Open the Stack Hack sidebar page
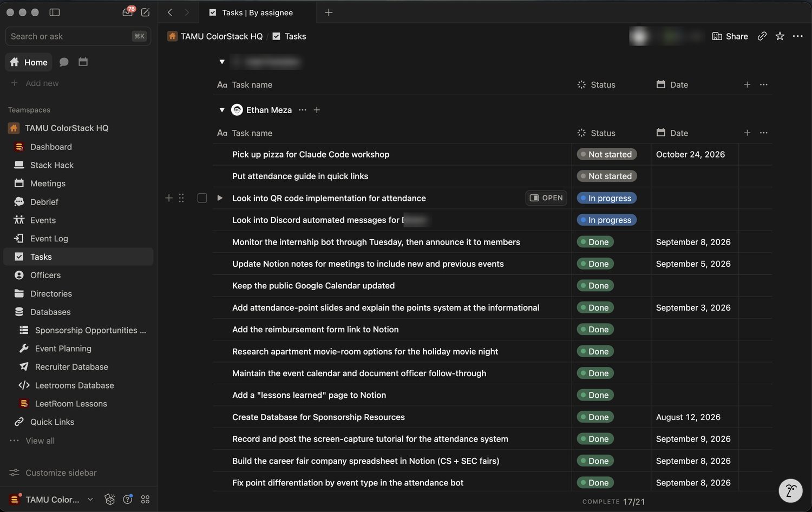This screenshot has height=512, width=812. (78, 165)
